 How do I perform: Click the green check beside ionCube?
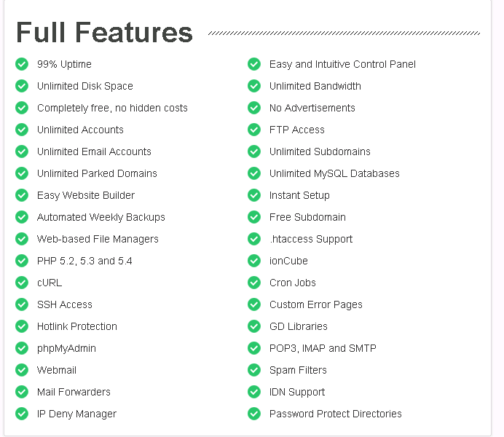coord(254,261)
